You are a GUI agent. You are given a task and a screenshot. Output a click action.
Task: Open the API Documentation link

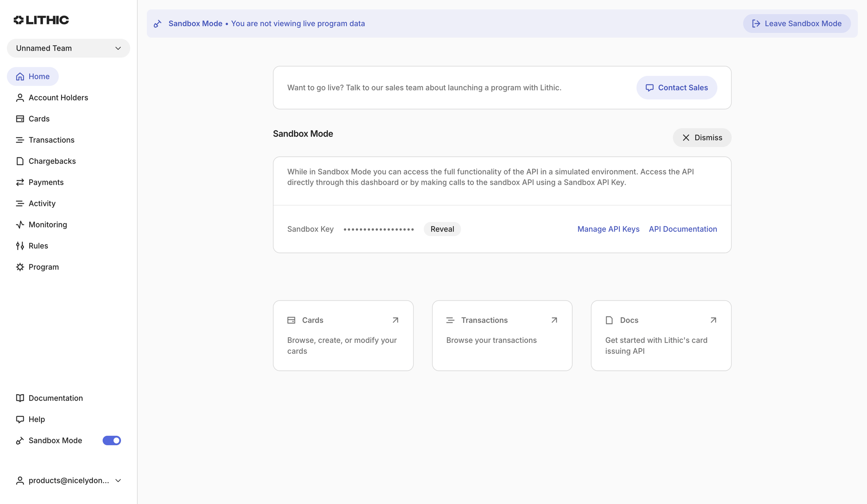pos(683,229)
